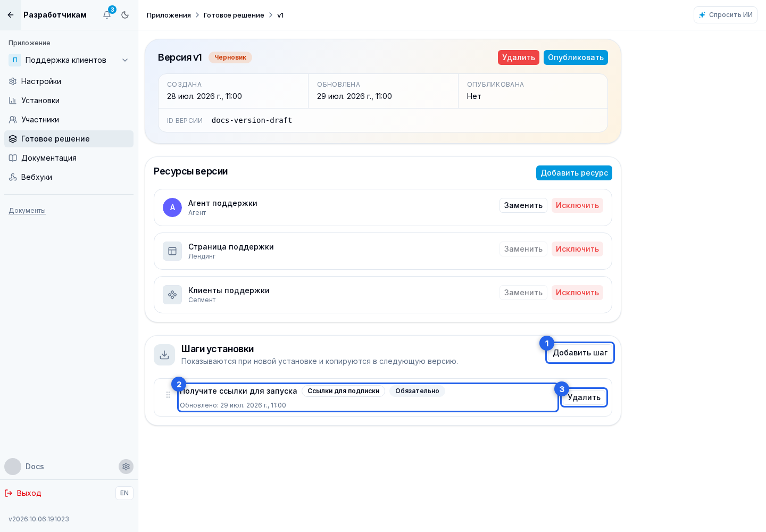766x532 pixels.
Task: Click the Docs user avatar
Action: (13, 467)
